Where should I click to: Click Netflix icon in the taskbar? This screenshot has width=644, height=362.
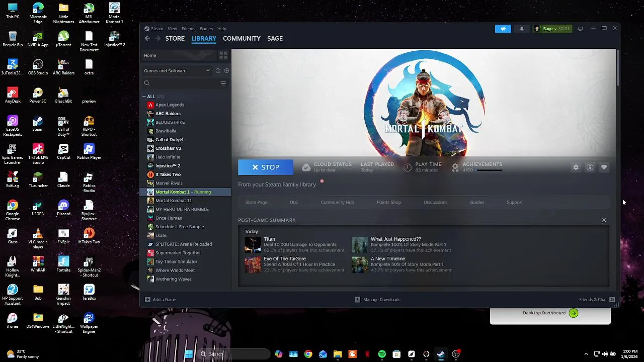367,354
